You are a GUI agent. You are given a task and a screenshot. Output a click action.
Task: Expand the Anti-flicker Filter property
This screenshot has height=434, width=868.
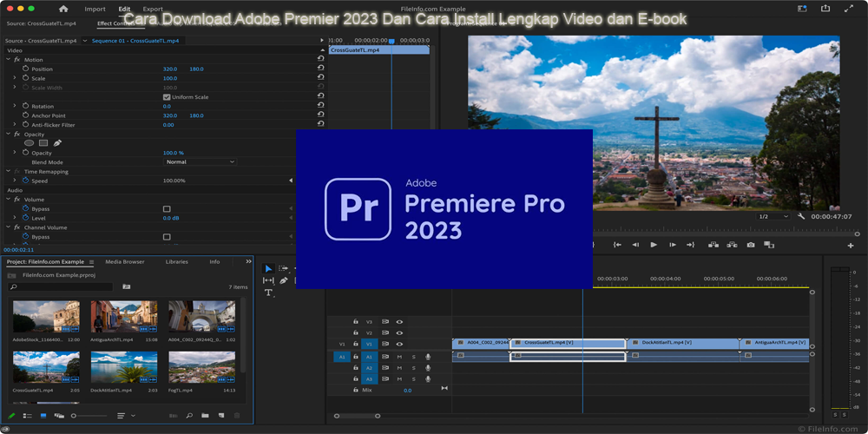15,124
